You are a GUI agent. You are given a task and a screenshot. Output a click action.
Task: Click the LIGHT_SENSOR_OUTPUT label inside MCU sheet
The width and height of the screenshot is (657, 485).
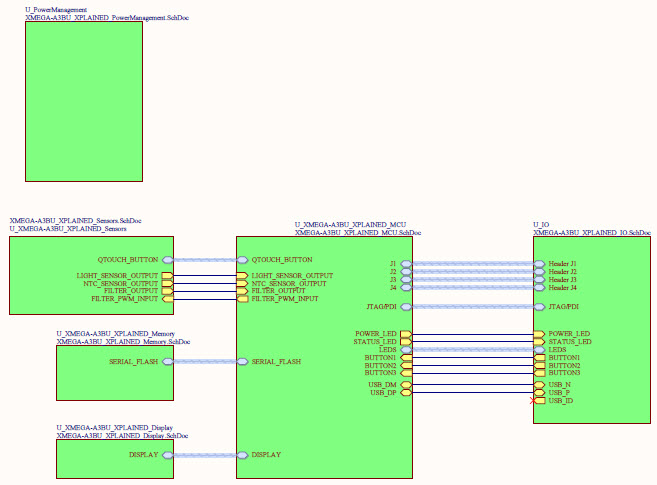[292, 276]
